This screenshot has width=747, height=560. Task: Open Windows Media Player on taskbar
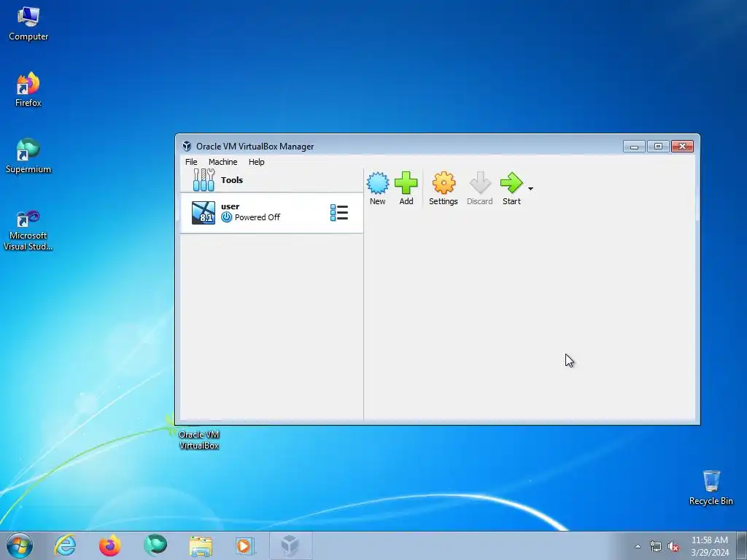tap(245, 545)
